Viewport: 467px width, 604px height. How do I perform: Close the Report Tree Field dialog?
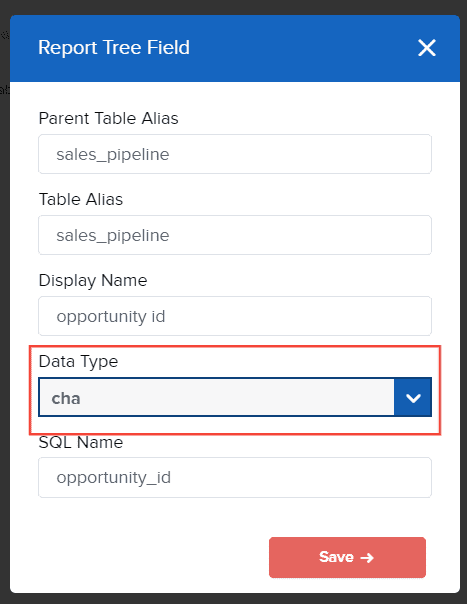(427, 48)
